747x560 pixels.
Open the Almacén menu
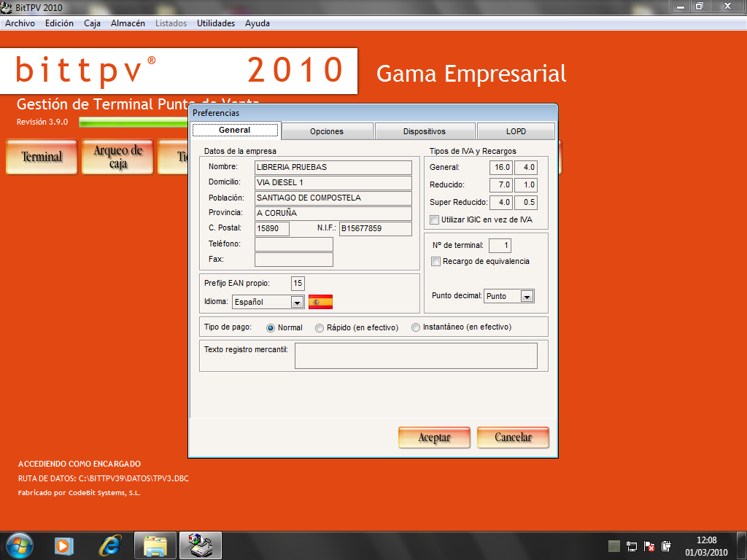[128, 23]
